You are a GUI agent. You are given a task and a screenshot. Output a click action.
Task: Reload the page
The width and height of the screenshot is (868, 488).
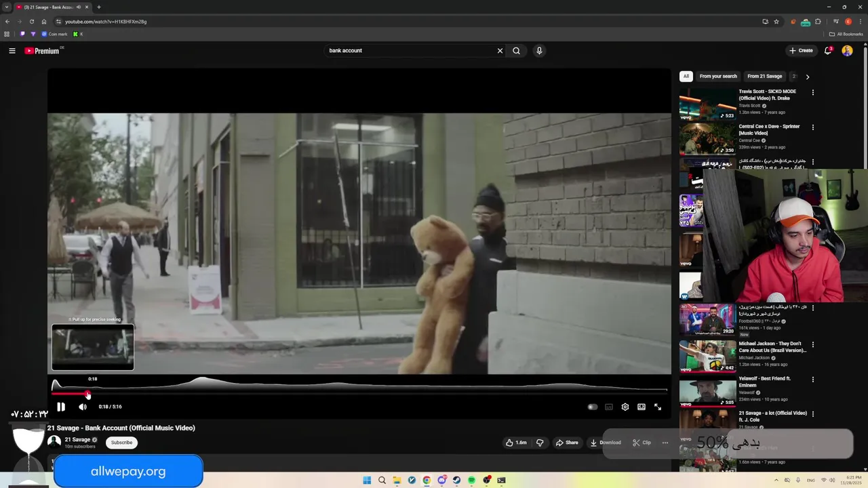[x=31, y=22]
